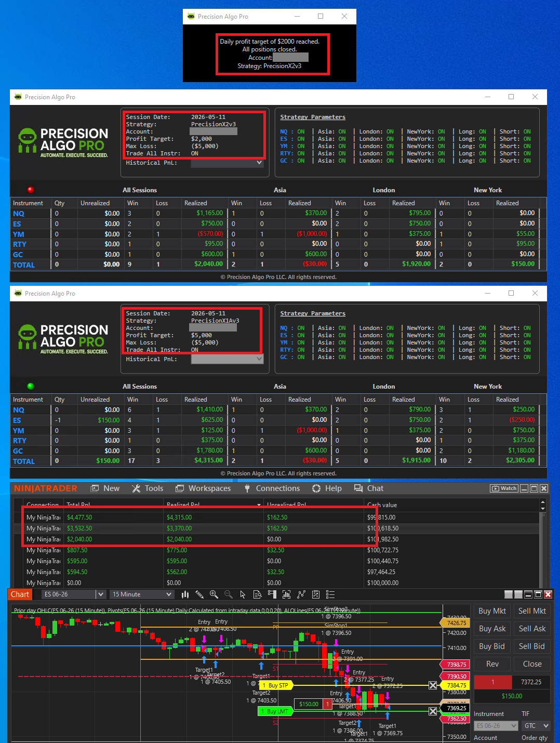This screenshot has width=560, height=743.
Task: Click the Rev button
Action: [492, 664]
